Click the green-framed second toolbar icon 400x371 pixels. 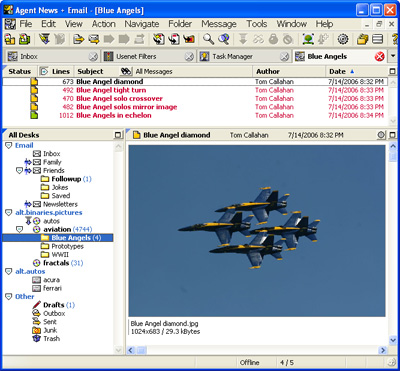point(24,39)
